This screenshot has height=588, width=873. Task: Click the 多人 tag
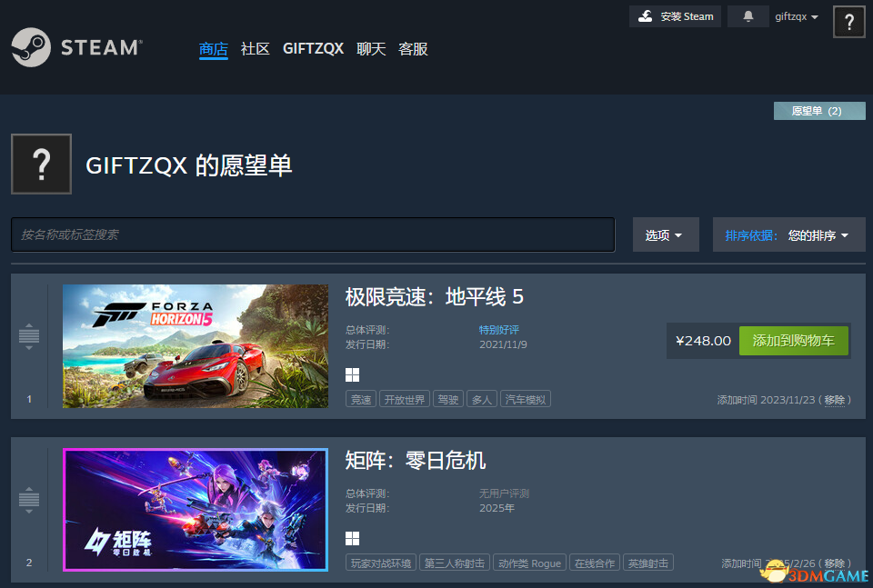pos(482,399)
